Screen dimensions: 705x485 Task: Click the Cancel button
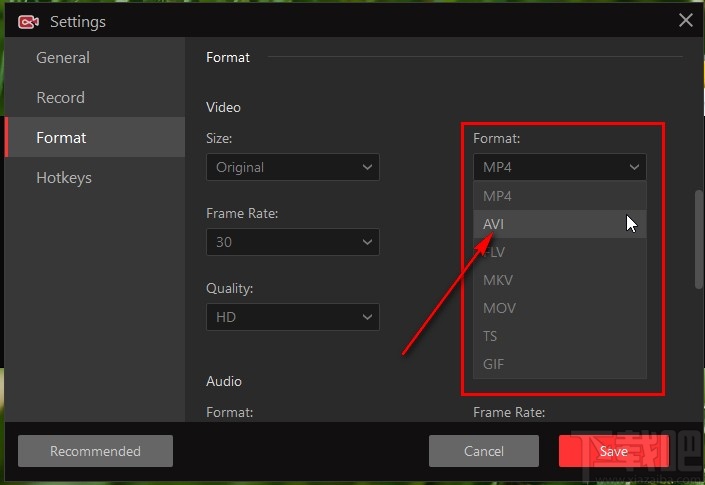(x=484, y=451)
